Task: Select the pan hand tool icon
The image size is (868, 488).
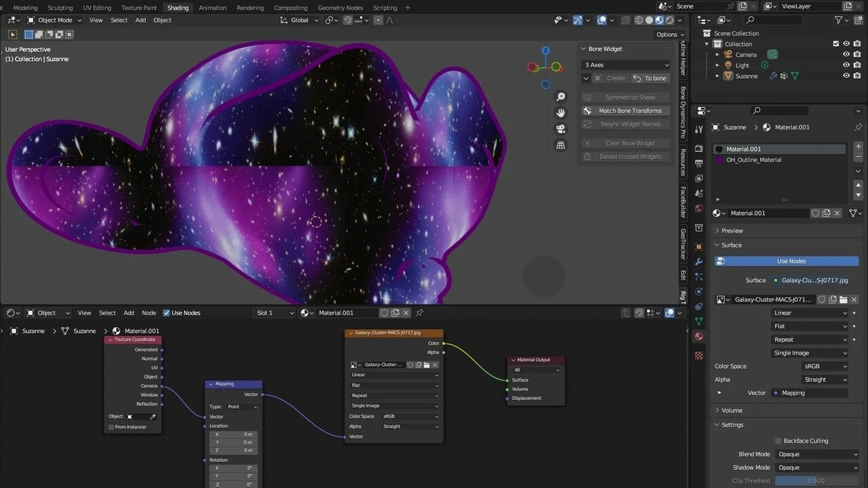Action: click(561, 113)
